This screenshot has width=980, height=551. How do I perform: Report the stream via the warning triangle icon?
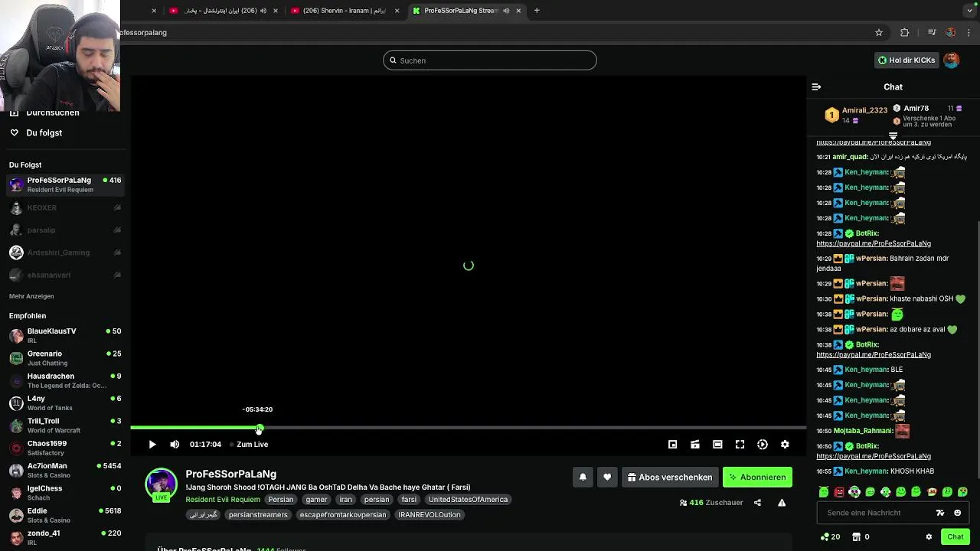tap(782, 503)
